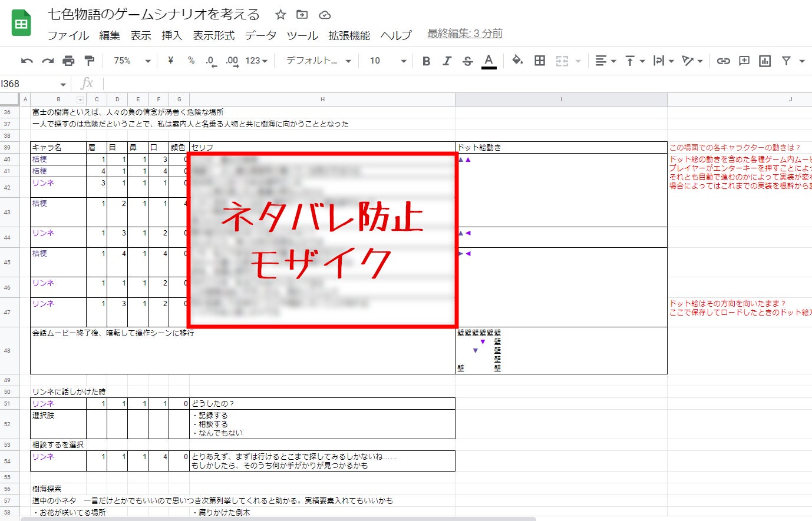812x521 pixels.
Task: Open the font size 10 dropdown
Action: point(387,61)
